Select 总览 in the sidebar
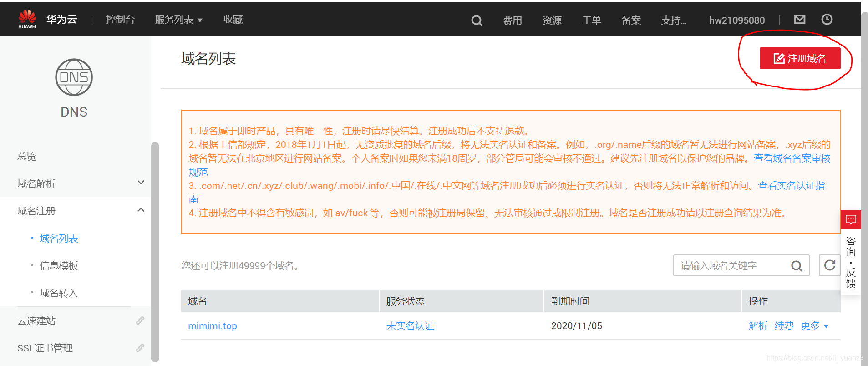The width and height of the screenshot is (868, 366). [x=27, y=157]
